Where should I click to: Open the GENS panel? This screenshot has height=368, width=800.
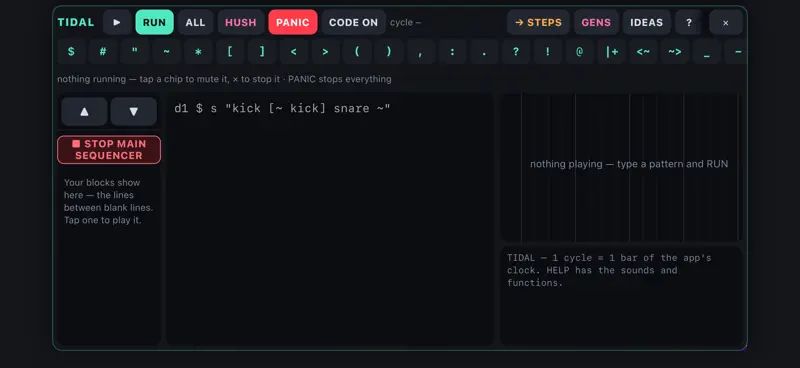pyautogui.click(x=596, y=22)
